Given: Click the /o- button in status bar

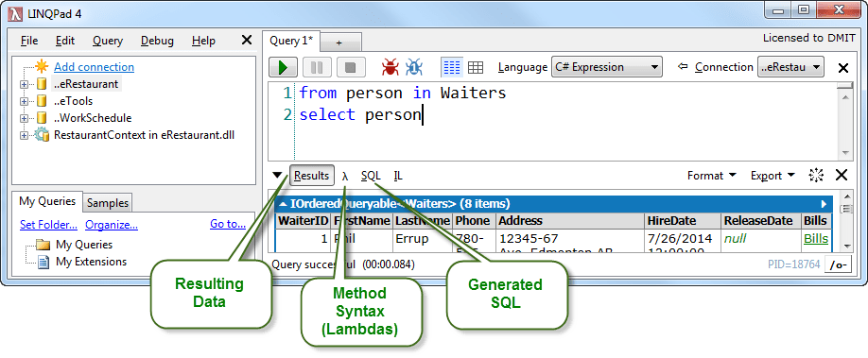Looking at the screenshot, I should click(839, 265).
